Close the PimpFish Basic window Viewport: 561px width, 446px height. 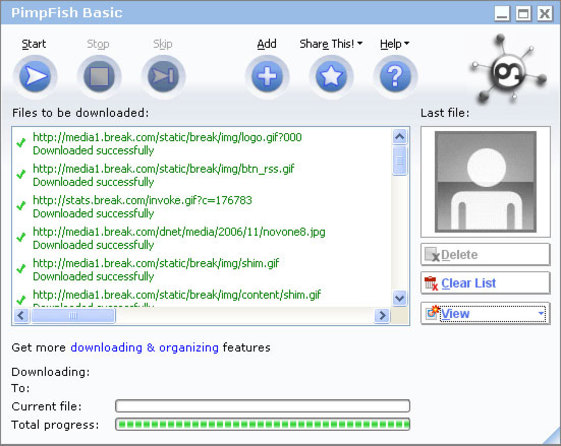point(545,14)
